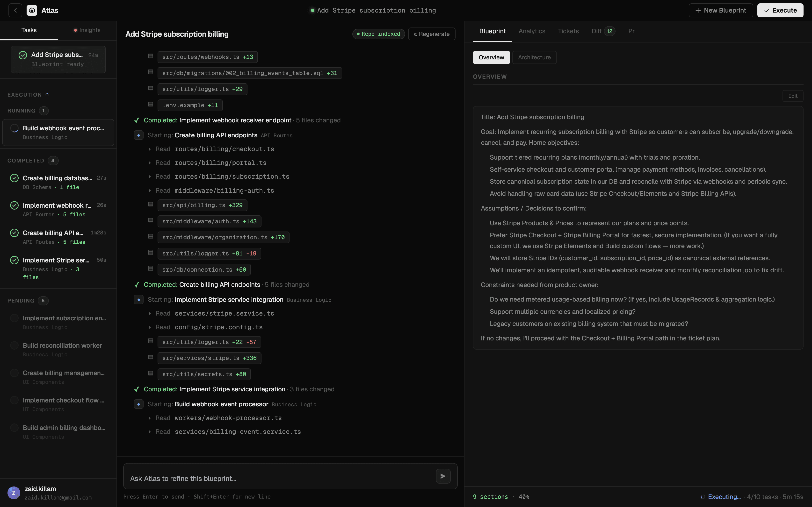Screen dimensions: 812x507
Task: Expand Read routes/billing/checkout.ts entry
Action: pyautogui.click(x=150, y=149)
